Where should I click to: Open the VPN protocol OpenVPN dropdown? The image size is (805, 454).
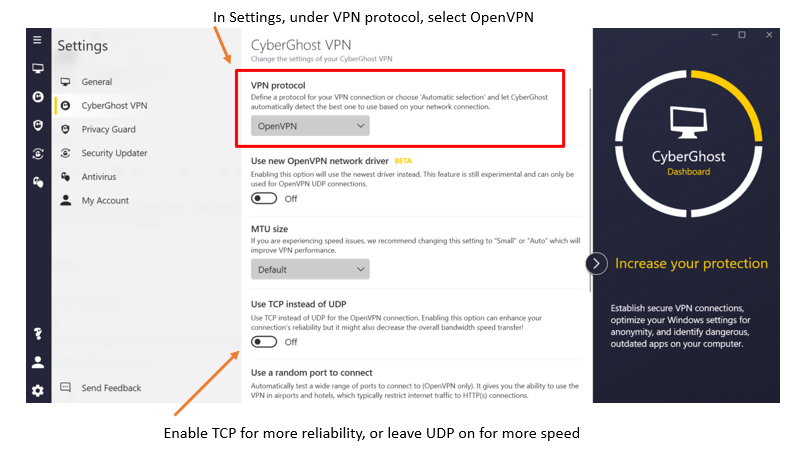click(x=310, y=126)
